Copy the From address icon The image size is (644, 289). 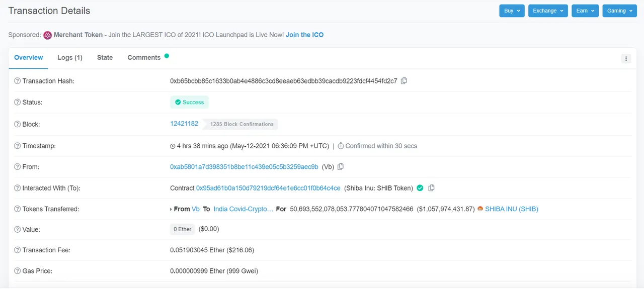click(x=341, y=167)
